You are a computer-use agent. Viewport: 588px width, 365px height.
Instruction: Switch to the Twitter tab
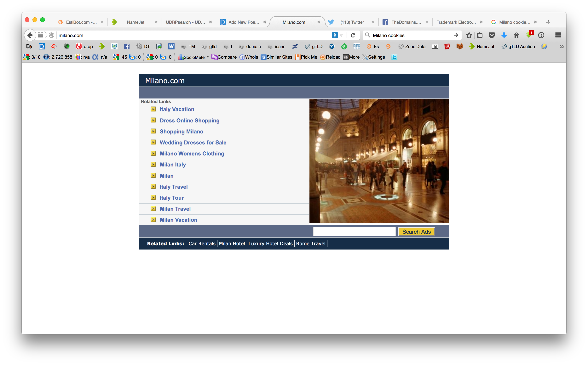tap(352, 22)
